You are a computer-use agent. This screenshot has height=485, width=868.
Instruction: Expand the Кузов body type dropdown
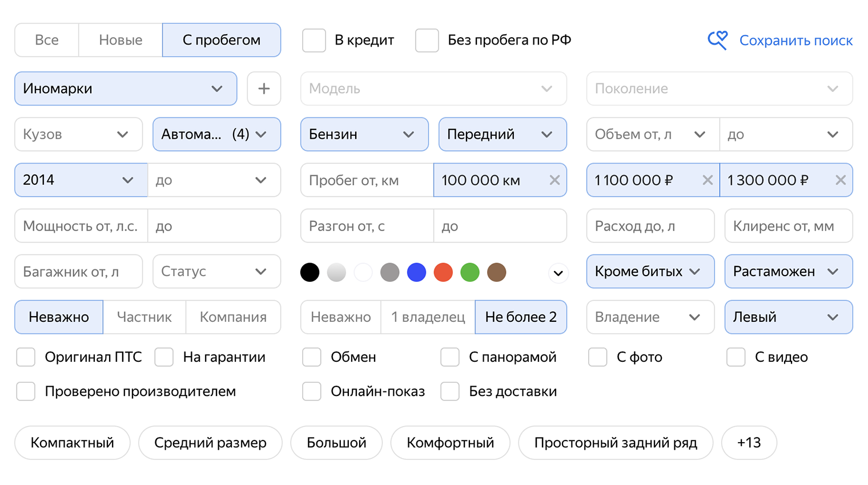[x=79, y=135]
